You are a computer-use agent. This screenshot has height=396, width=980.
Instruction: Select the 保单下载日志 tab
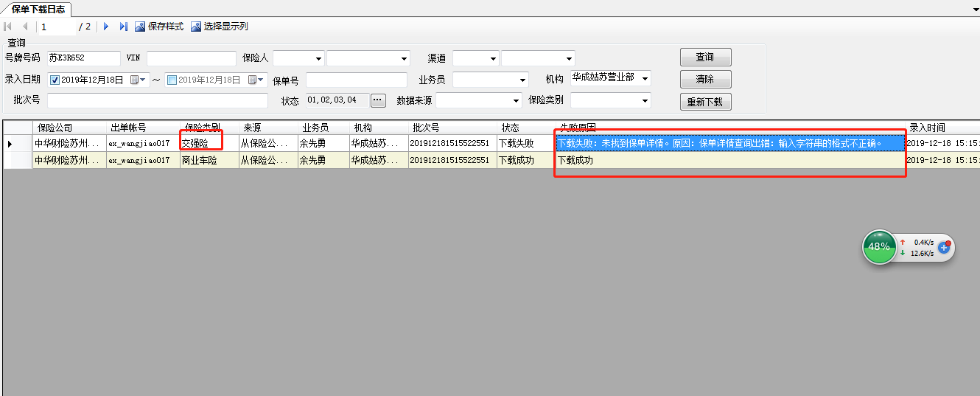click(38, 8)
